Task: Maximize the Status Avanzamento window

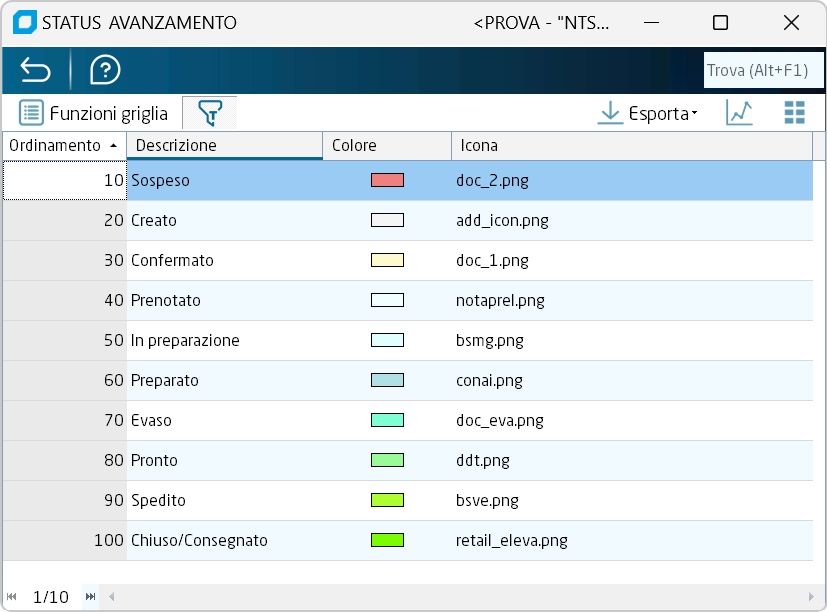Action: tap(720, 23)
